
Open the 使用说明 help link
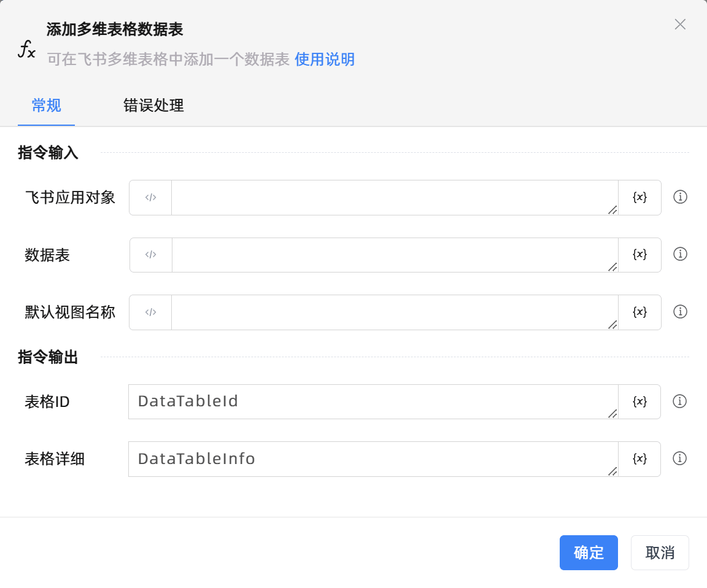325,60
